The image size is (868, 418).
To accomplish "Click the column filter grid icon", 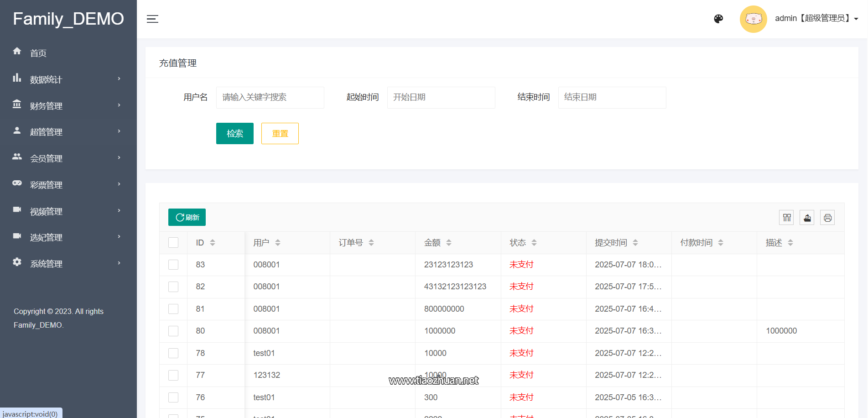I will tap(786, 218).
